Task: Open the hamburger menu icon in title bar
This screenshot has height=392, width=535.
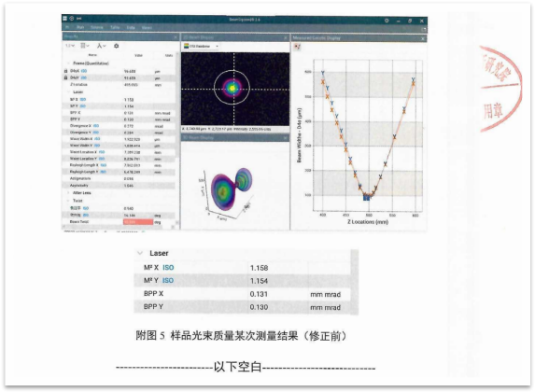Action: point(64,18)
